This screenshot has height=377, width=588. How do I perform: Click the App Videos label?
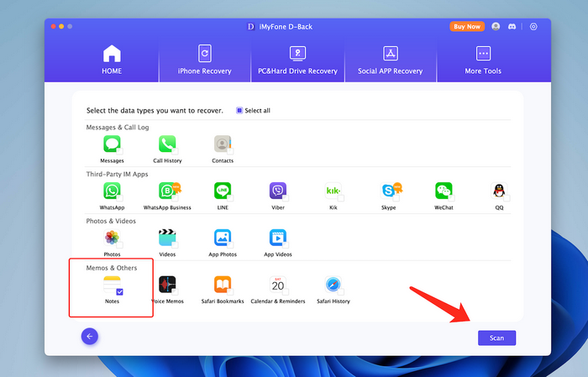(x=278, y=254)
